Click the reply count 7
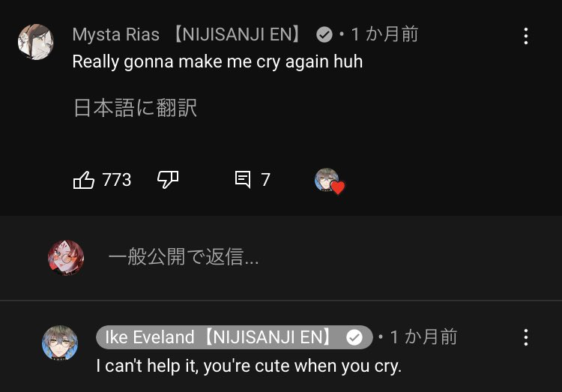This screenshot has width=562, height=392. [x=265, y=180]
